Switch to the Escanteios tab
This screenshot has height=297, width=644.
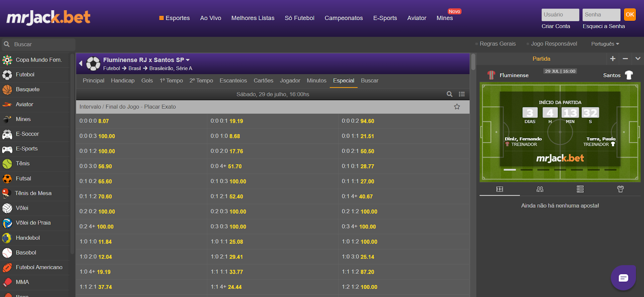pyautogui.click(x=233, y=81)
